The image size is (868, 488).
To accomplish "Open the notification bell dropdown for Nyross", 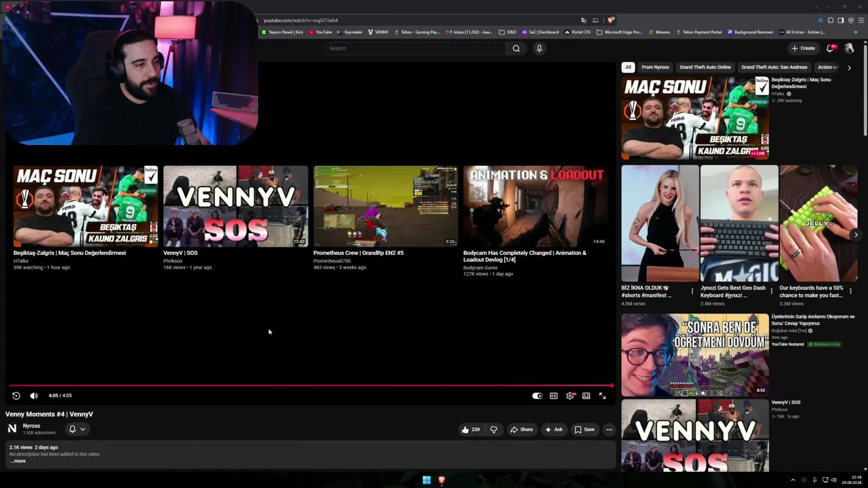I will [77, 429].
